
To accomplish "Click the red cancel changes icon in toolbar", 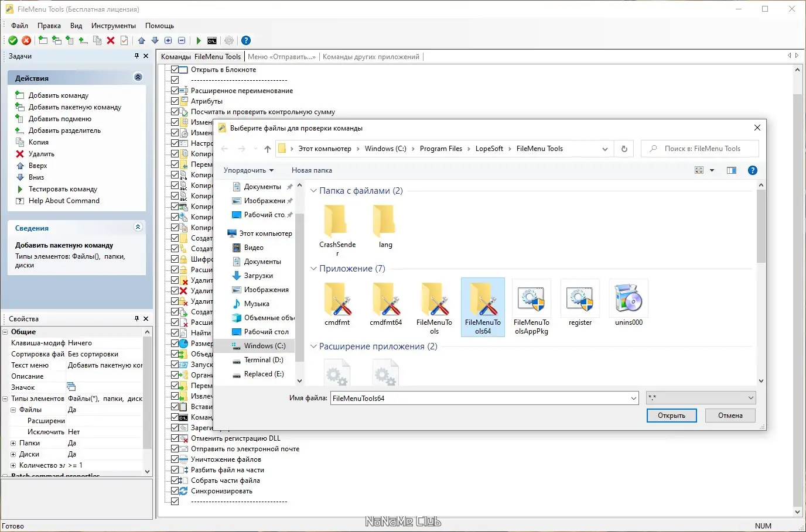I will tap(26, 40).
